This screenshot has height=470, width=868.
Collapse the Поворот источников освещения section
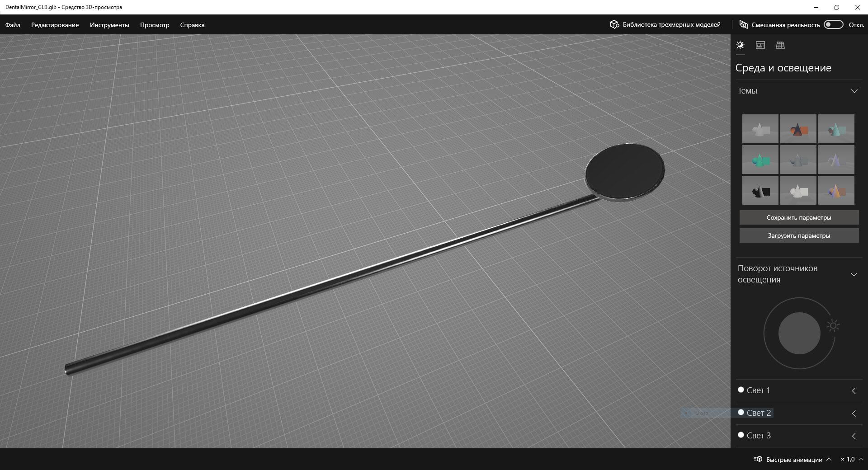tap(854, 274)
